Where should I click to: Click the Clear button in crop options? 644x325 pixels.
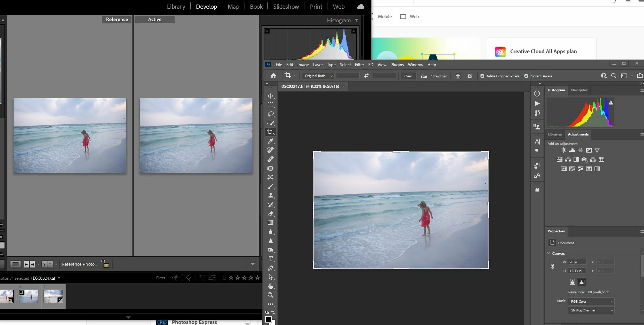pos(408,76)
